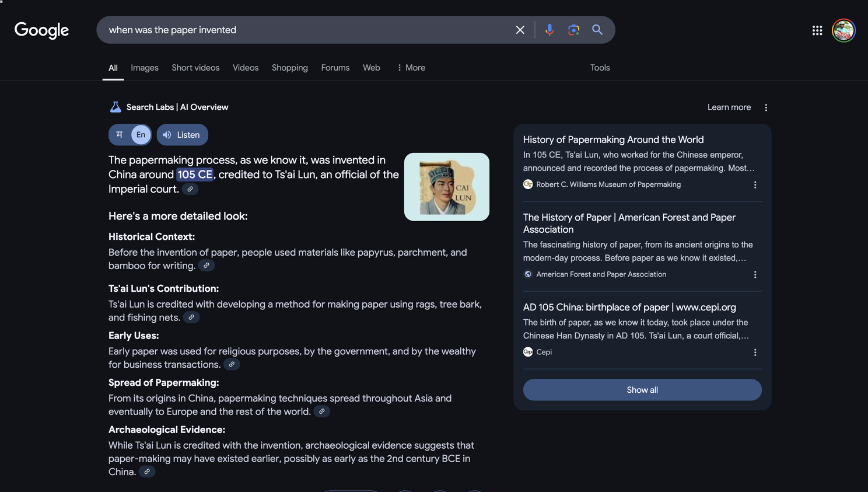Switch to the Forums tab
This screenshot has height=492, width=868.
coord(335,68)
